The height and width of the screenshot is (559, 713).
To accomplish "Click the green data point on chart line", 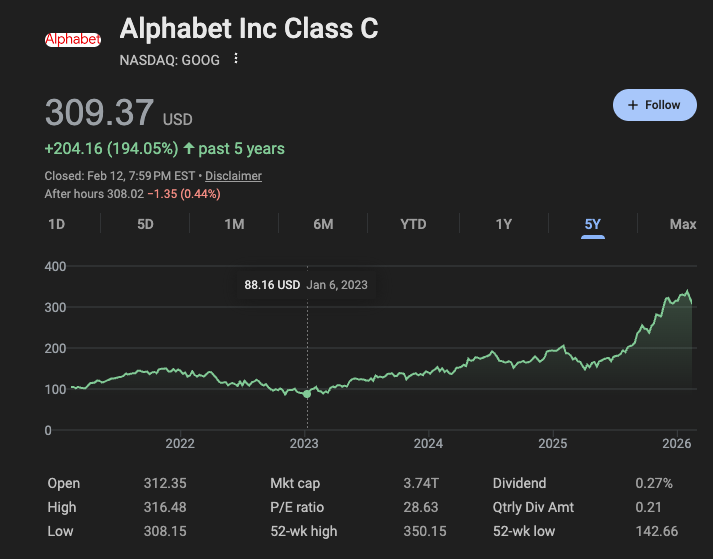I will (307, 394).
